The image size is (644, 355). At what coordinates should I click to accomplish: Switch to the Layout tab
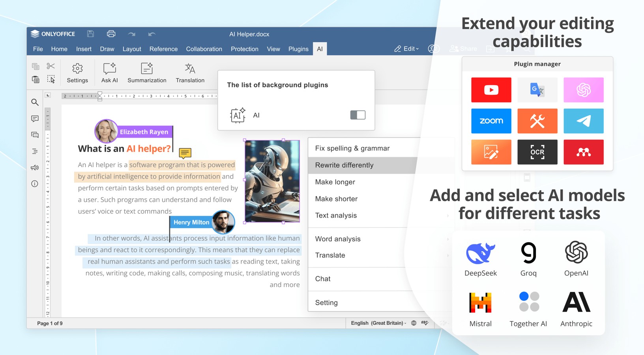[132, 49]
